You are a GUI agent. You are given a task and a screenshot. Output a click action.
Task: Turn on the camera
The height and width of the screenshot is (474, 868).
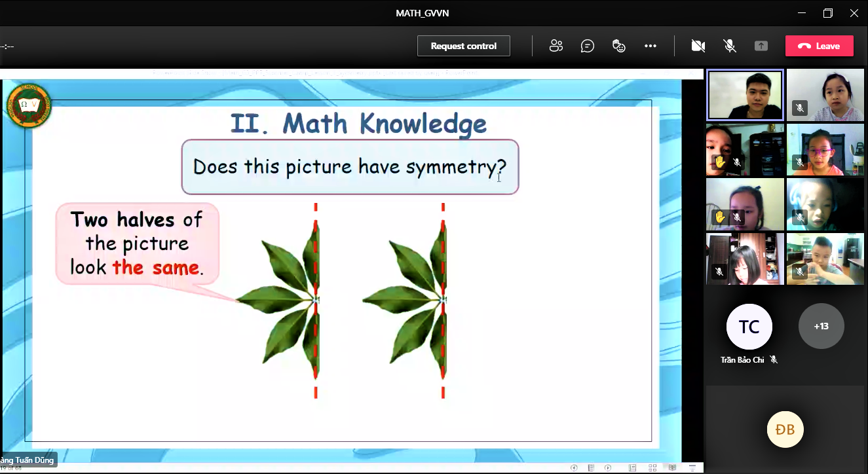(x=698, y=46)
